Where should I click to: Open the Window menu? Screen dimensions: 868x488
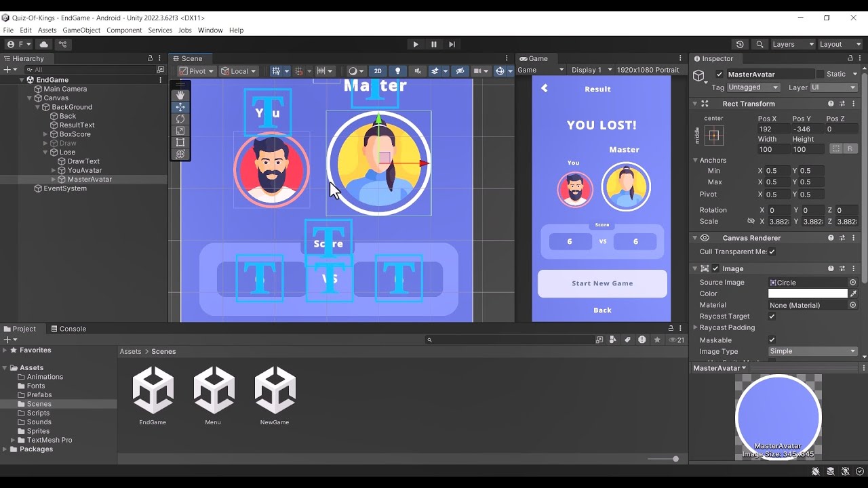pyautogui.click(x=210, y=30)
